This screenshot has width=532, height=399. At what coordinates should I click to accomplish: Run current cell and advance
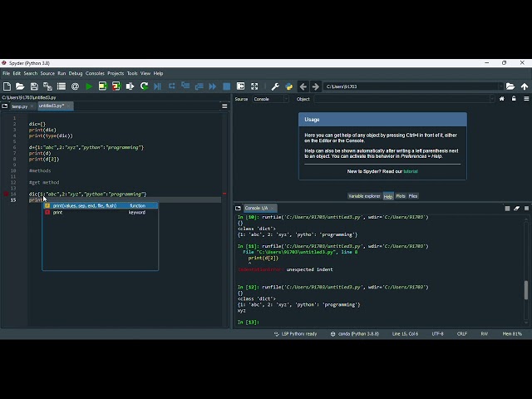click(116, 86)
